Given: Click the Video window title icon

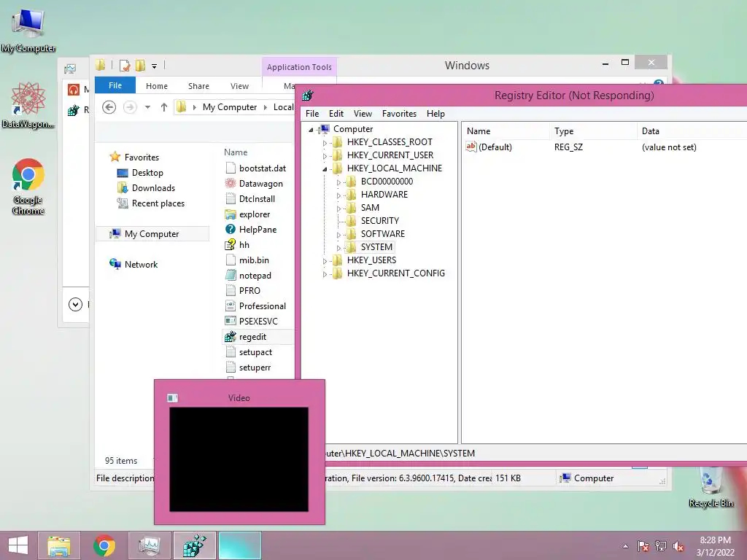Looking at the screenshot, I should point(172,397).
